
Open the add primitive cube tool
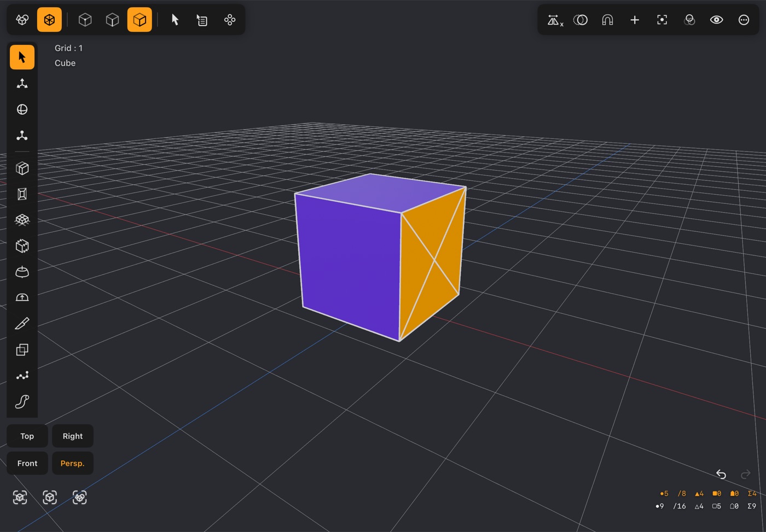click(22, 168)
